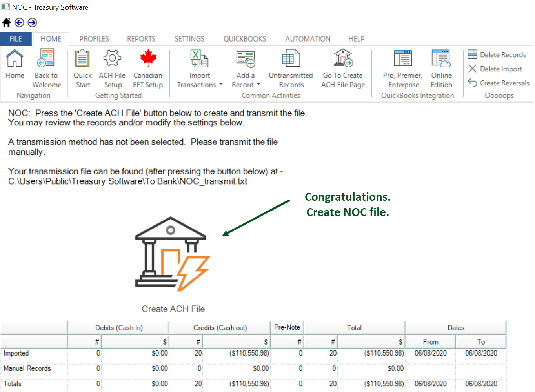Click the Delete Records icon
The image size is (535, 392).
pos(473,54)
